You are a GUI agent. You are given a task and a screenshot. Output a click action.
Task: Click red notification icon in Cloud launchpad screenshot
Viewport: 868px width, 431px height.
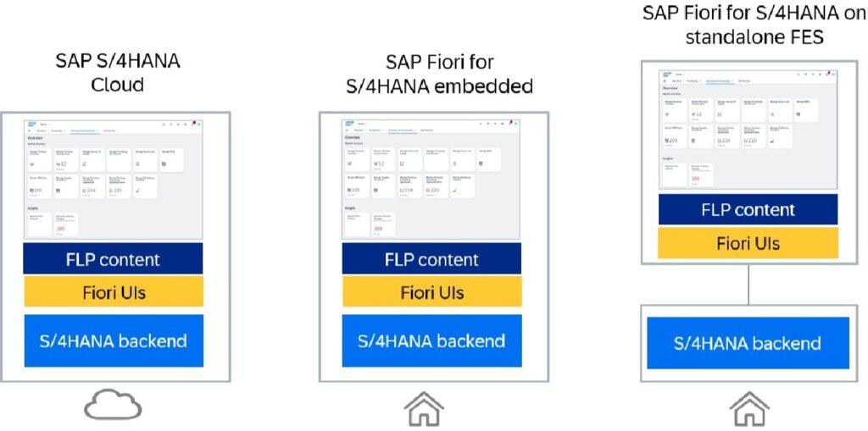(194, 124)
